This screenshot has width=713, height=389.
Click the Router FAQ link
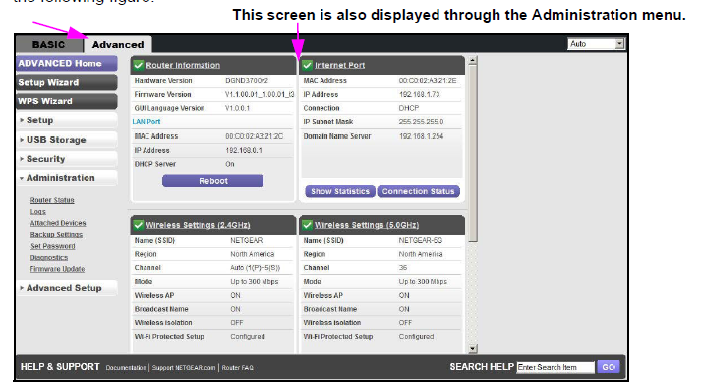click(x=237, y=368)
